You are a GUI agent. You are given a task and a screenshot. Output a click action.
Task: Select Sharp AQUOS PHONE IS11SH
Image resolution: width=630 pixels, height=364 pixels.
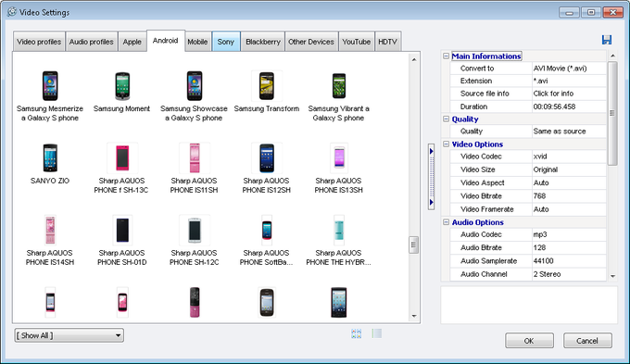[194, 169]
